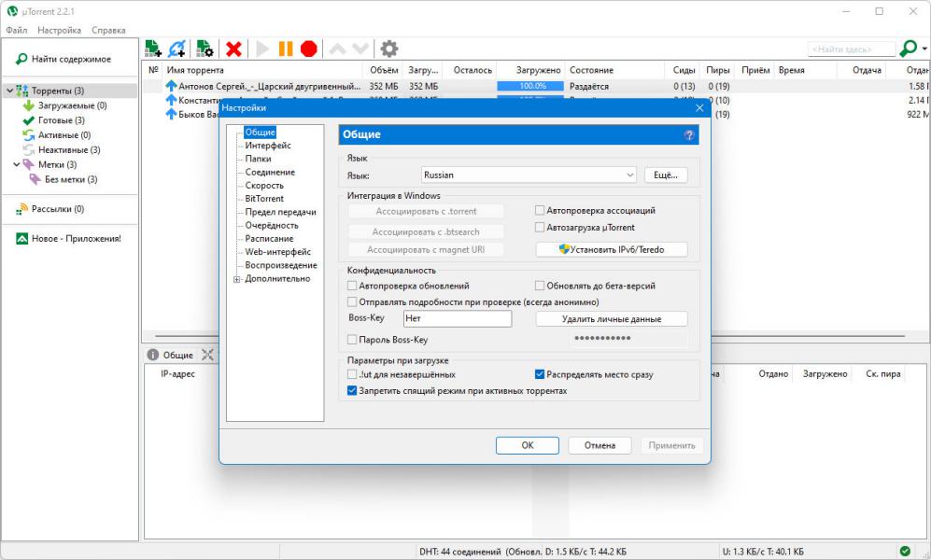
Task: Open the search provider dropdown arrow
Action: click(x=924, y=49)
